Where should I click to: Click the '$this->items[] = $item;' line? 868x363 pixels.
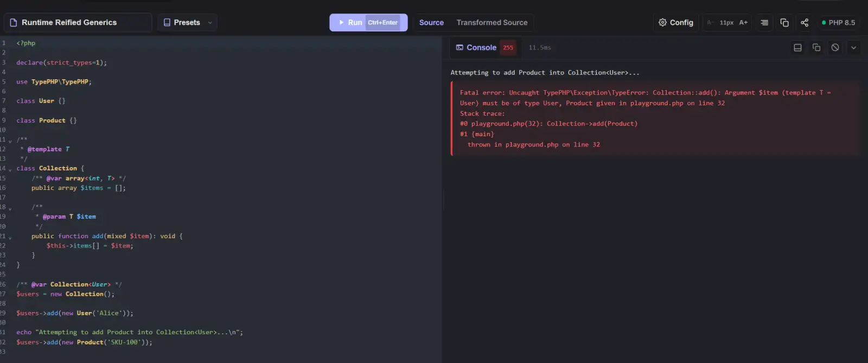point(90,246)
